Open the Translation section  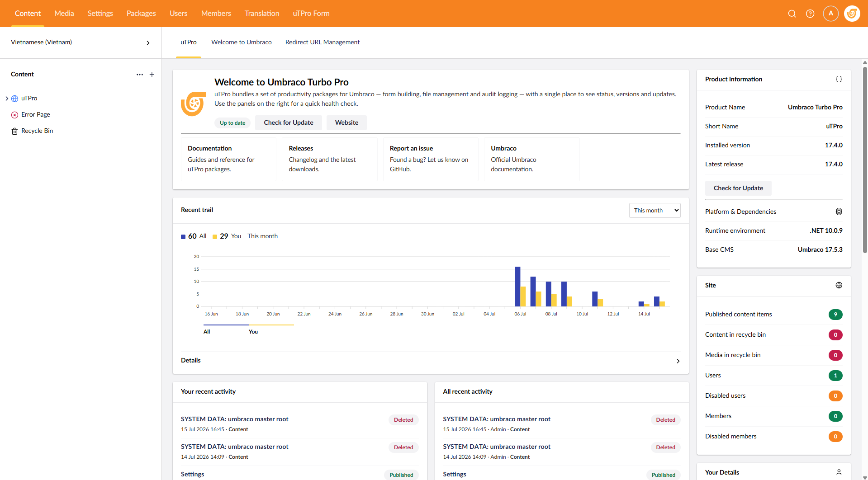click(262, 14)
